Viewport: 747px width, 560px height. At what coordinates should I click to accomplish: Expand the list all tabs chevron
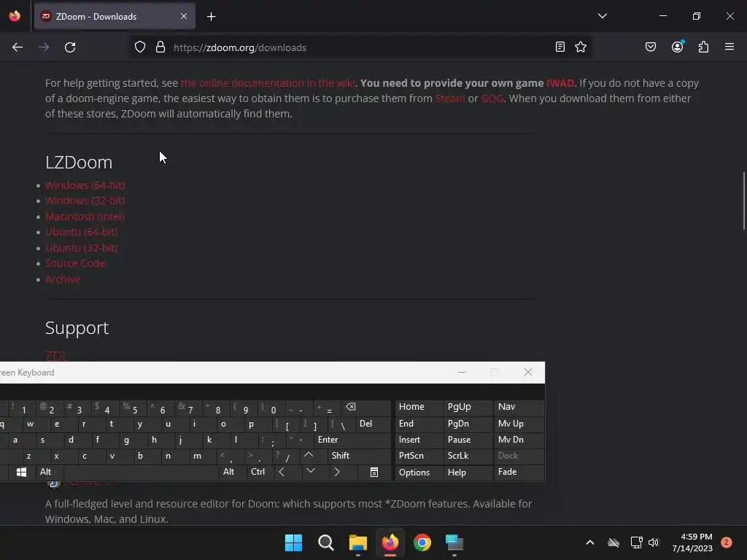click(602, 16)
